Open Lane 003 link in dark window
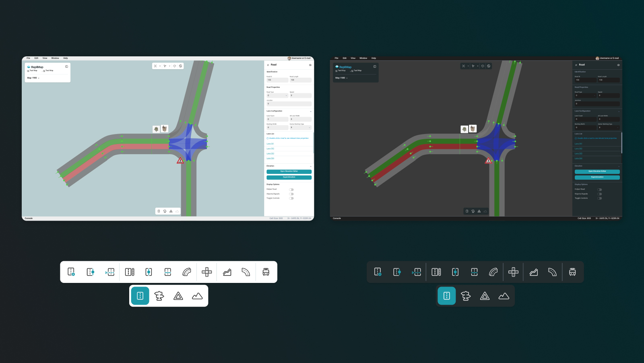644x363 pixels. (578, 154)
